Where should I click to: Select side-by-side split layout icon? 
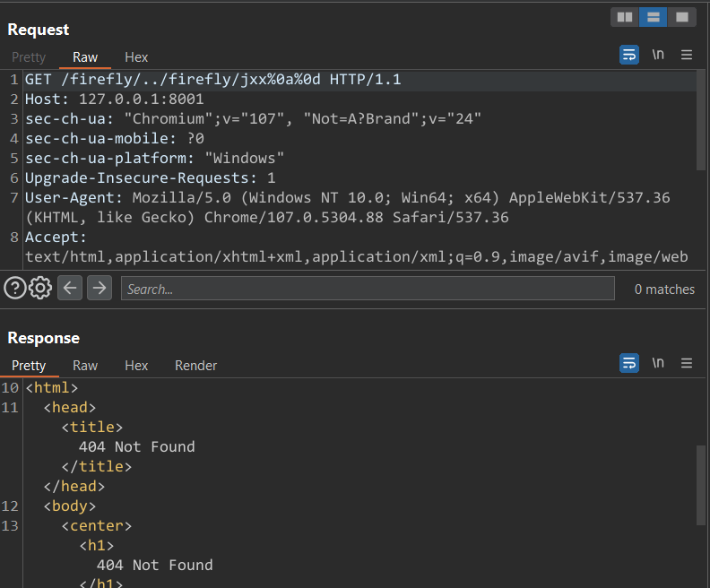pyautogui.click(x=625, y=17)
